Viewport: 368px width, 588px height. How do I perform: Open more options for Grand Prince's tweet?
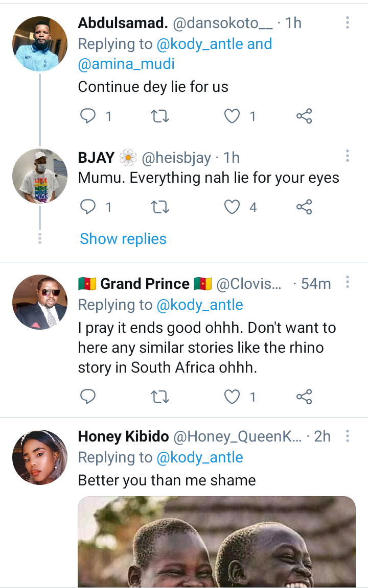pos(348,282)
